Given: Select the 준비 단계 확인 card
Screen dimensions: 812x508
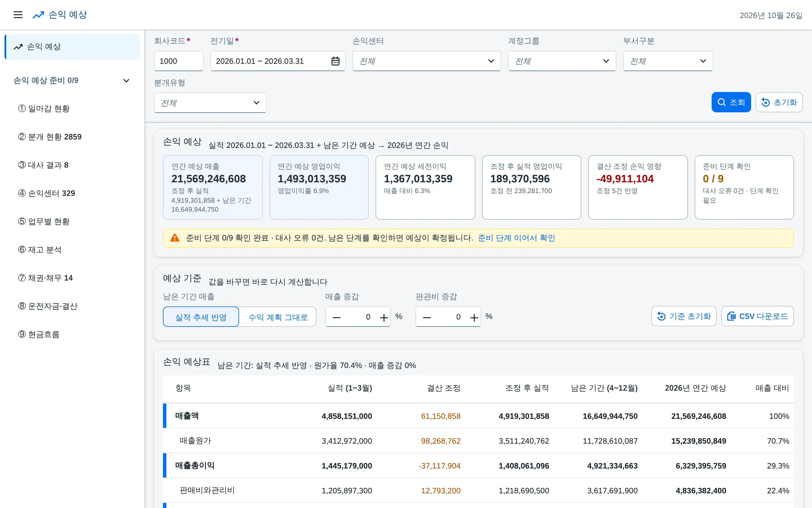Looking at the screenshot, I should point(744,187).
